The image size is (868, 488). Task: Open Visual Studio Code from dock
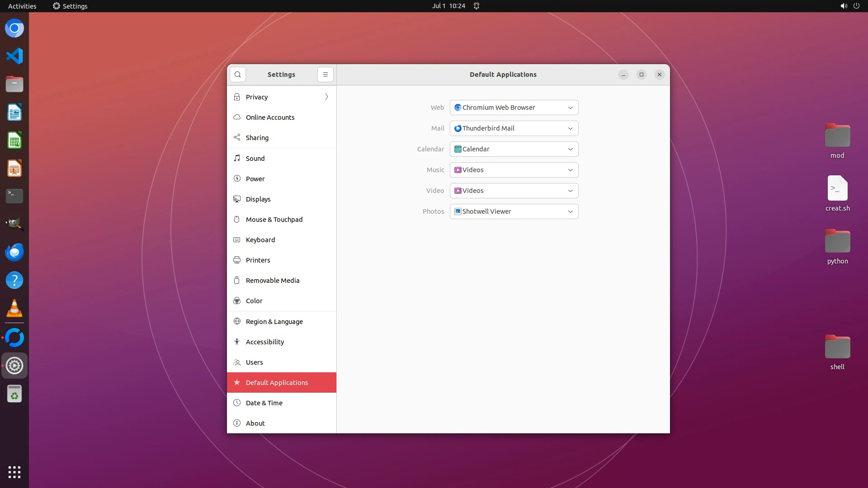point(14,56)
